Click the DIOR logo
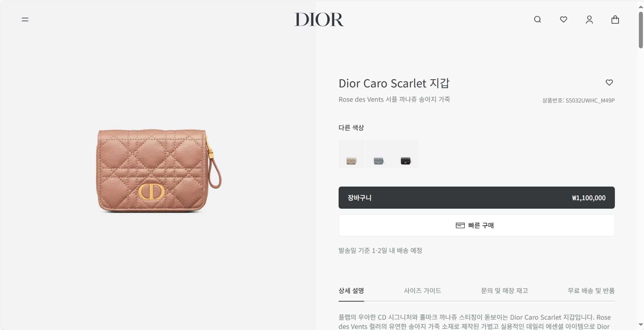This screenshot has width=644, height=330. coord(319,20)
